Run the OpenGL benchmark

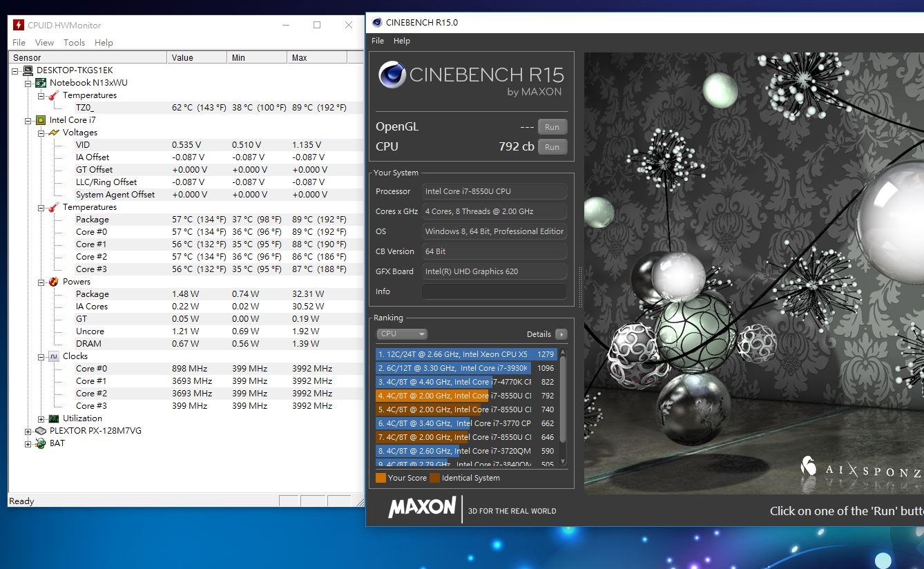coord(552,127)
